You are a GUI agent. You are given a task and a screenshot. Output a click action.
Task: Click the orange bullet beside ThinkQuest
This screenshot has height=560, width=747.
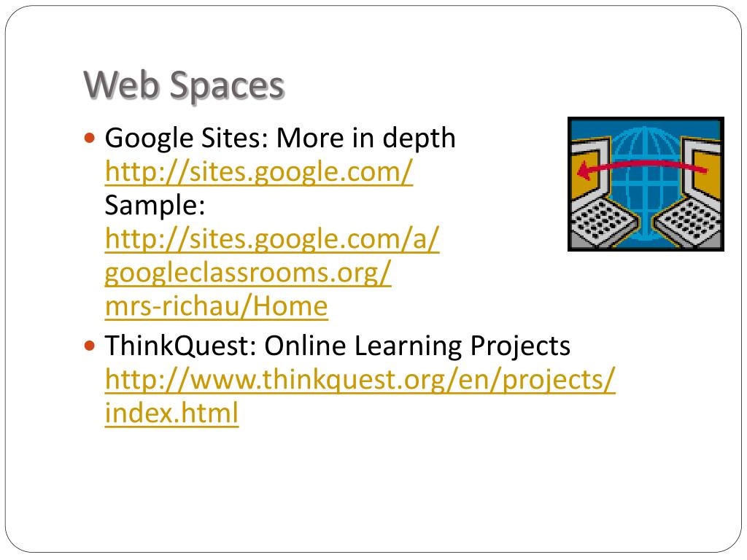(89, 345)
